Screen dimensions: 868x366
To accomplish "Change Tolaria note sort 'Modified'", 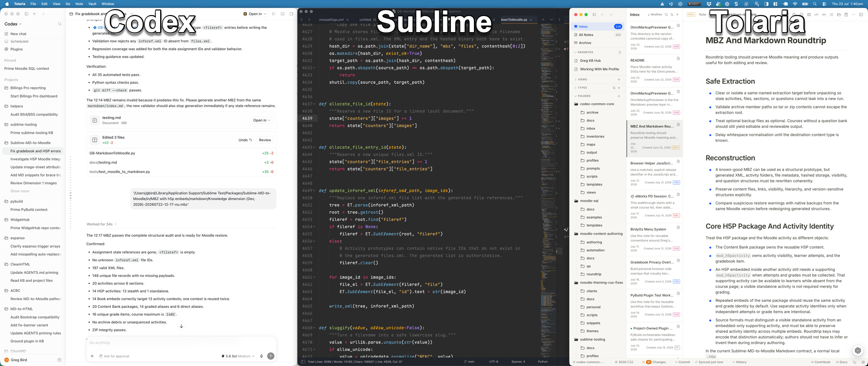I will click(x=655, y=14).
